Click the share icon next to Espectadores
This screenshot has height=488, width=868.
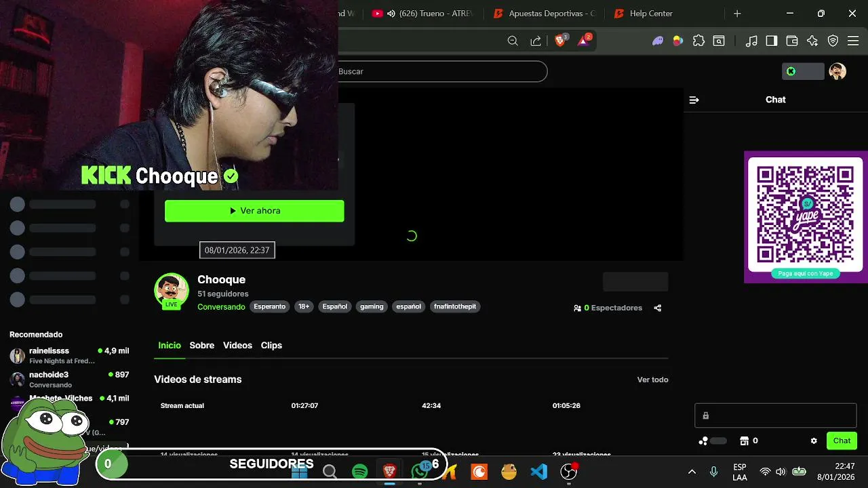(x=657, y=308)
